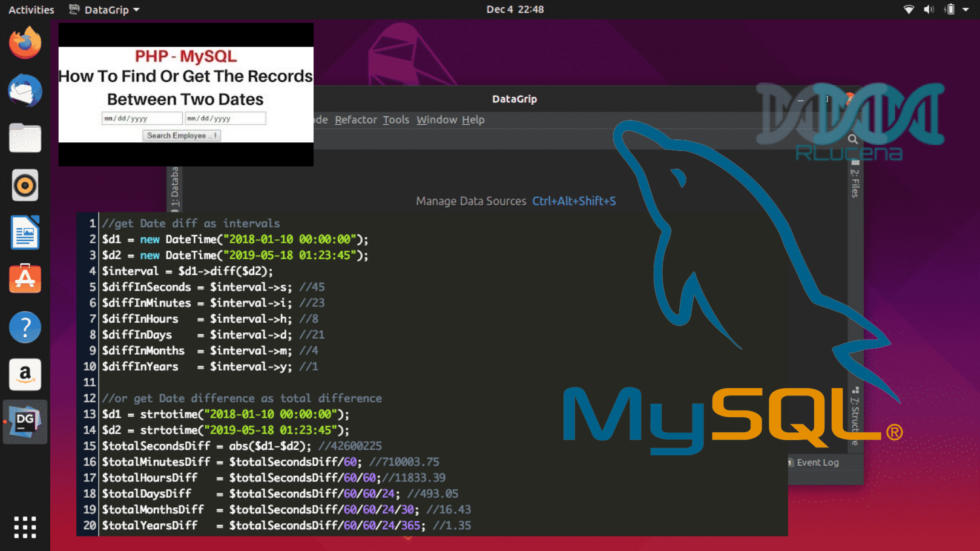
Task: Open the Amazon launcher in dock
Action: point(25,374)
